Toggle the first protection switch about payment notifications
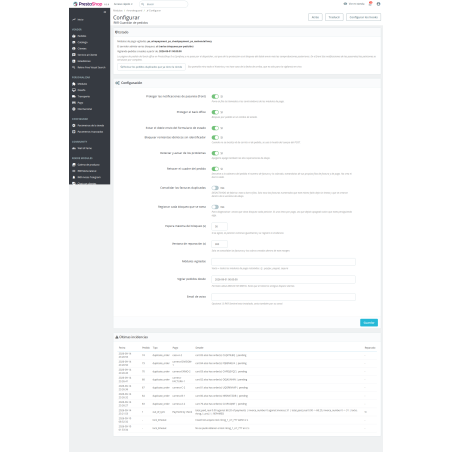Screen dimensions: 452x452 click(x=215, y=96)
